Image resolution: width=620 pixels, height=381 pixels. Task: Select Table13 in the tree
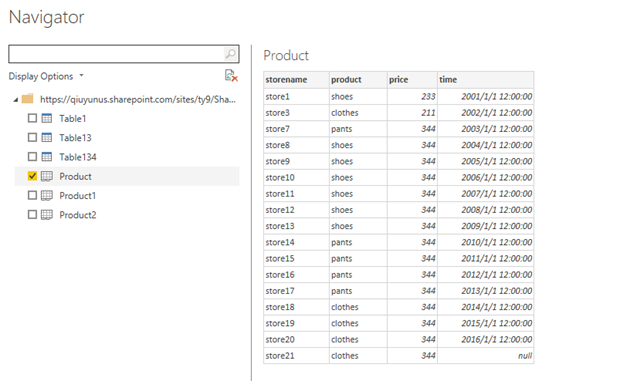[75, 138]
